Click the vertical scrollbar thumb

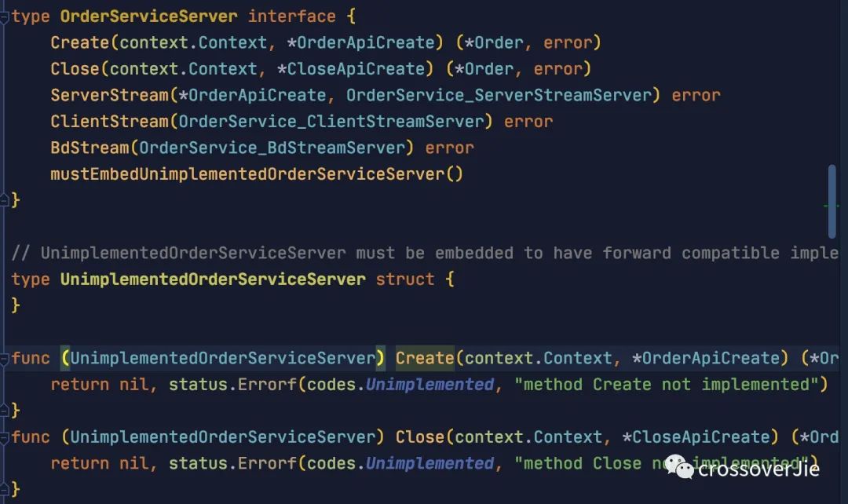pos(832,201)
